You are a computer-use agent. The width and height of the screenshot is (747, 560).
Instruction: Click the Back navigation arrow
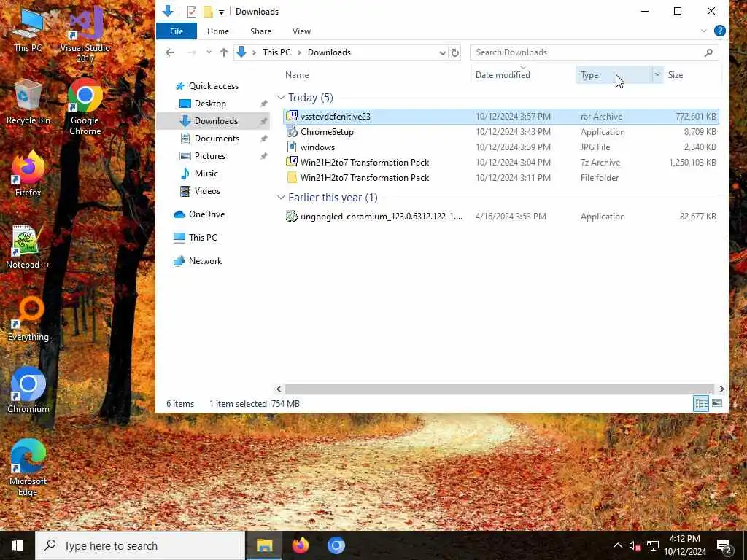pos(170,52)
